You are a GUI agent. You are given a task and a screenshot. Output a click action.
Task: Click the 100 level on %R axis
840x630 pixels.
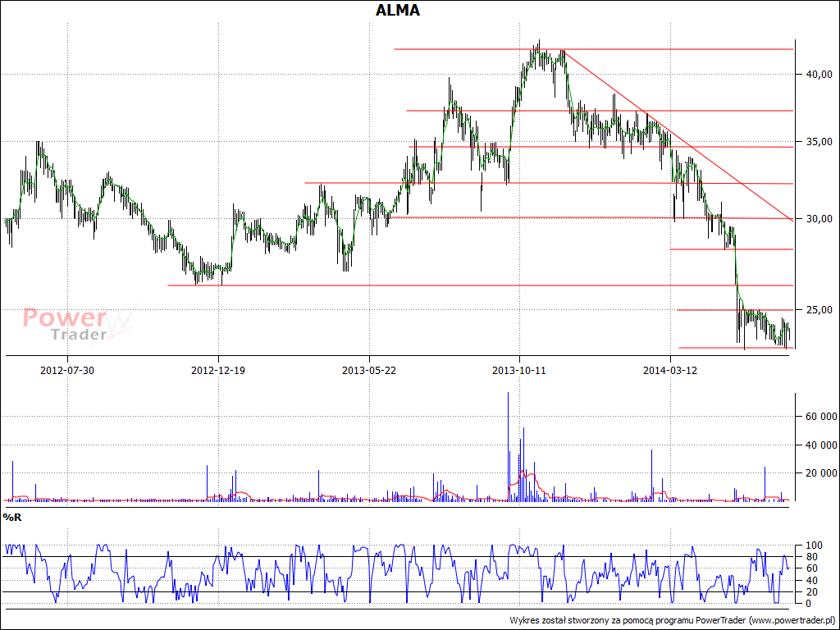[x=814, y=546]
